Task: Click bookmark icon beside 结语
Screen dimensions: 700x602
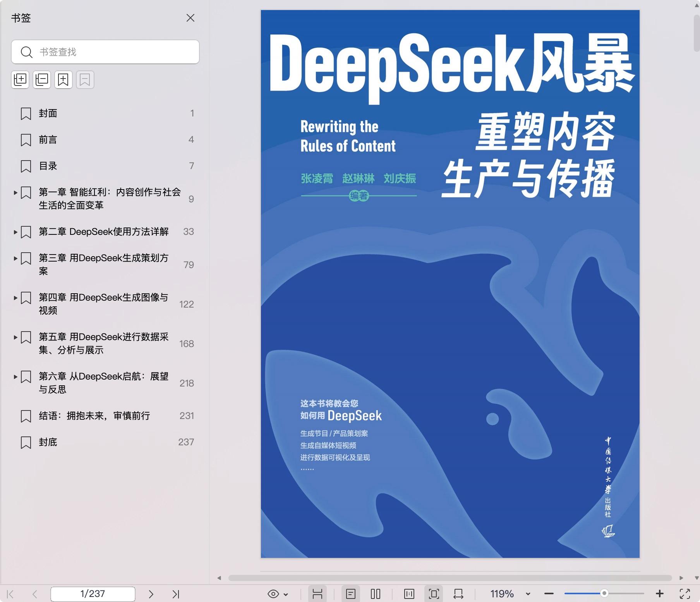Action: click(x=26, y=416)
